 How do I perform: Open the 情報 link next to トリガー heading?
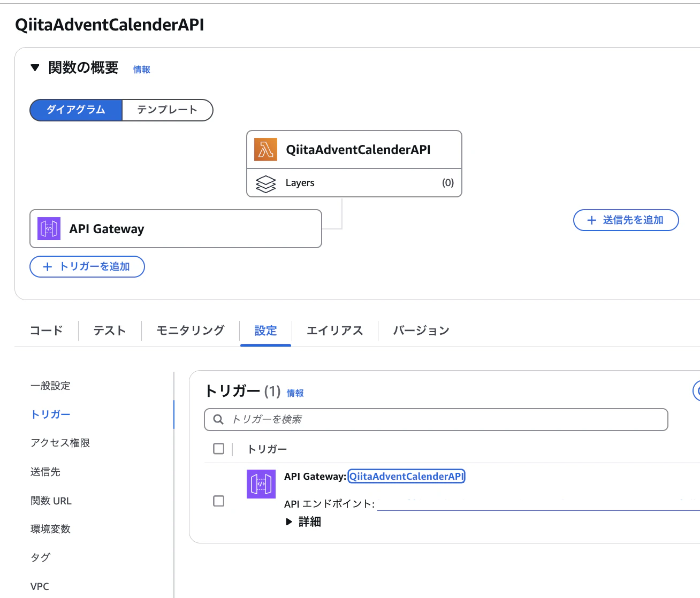[x=295, y=393]
